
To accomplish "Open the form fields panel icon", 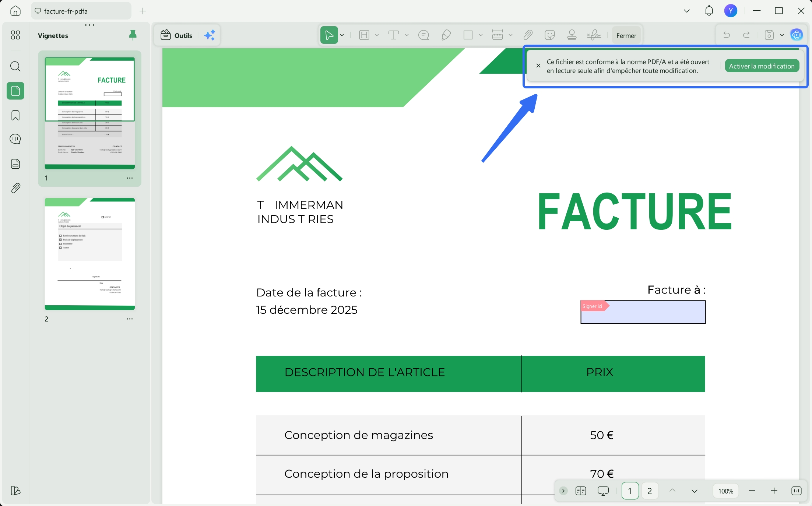I will 15,164.
